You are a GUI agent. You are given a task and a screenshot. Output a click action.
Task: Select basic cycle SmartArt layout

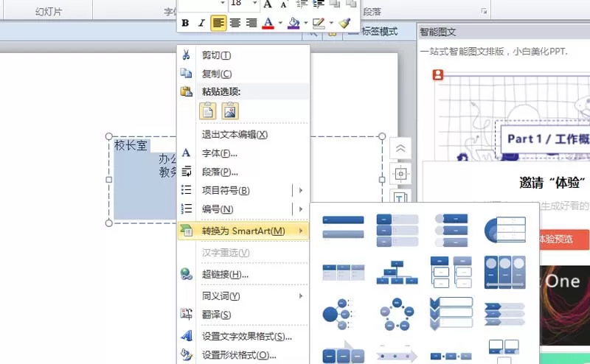click(x=397, y=314)
